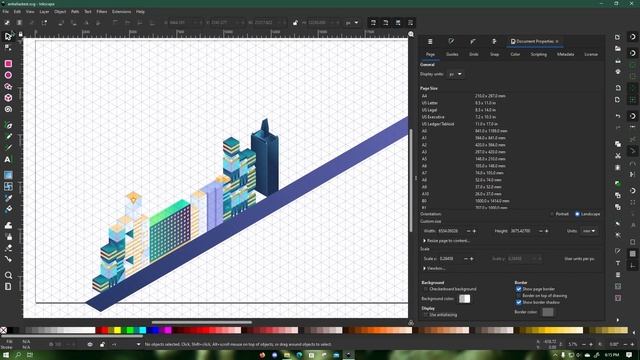Switch to the Metadata tab
Screen dimensions: 640x360
[x=565, y=54]
